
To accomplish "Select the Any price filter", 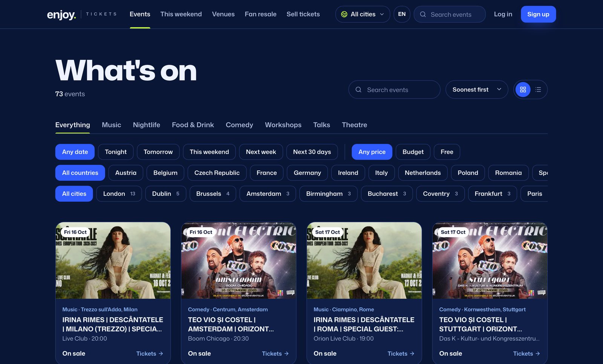I will (x=372, y=152).
